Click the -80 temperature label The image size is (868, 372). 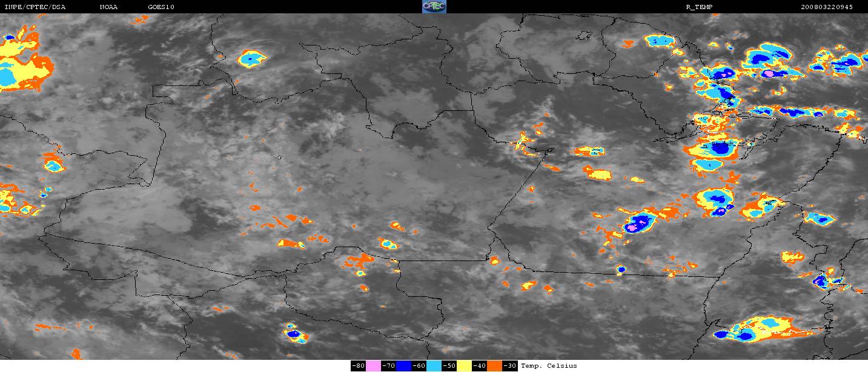[358, 366]
